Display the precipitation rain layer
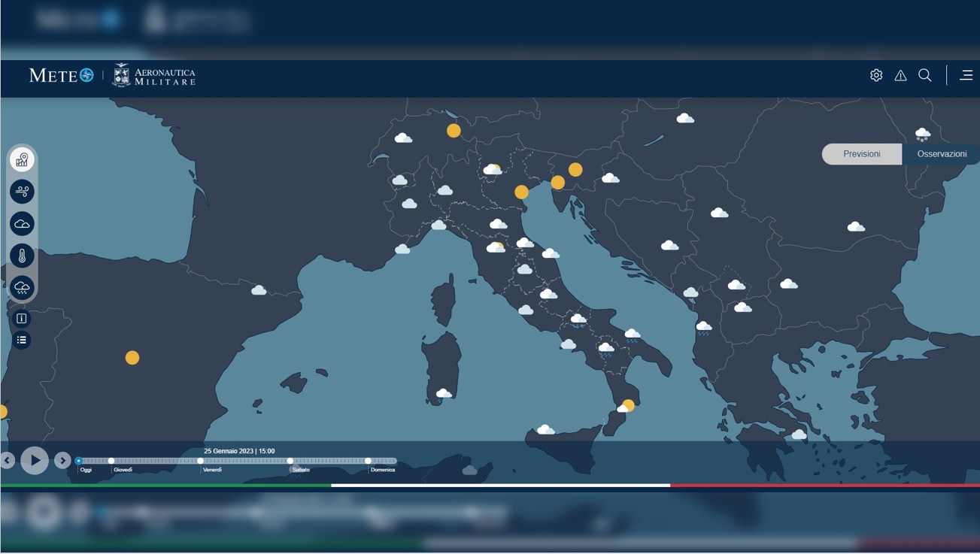Viewport: 980px width, 554px height. pyautogui.click(x=22, y=288)
